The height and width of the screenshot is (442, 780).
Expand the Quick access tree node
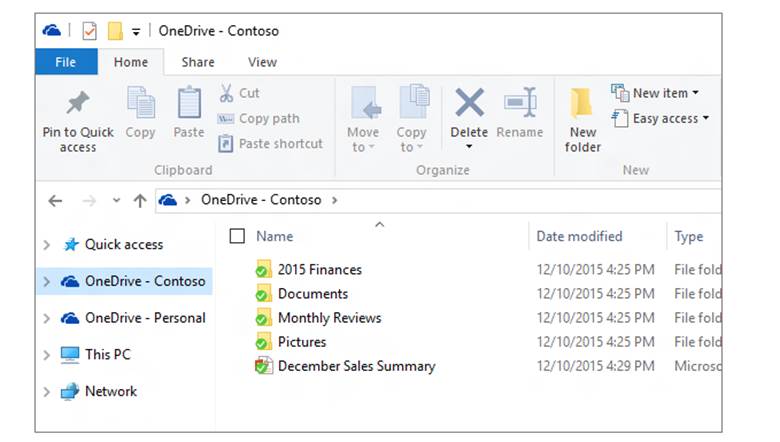[47, 245]
